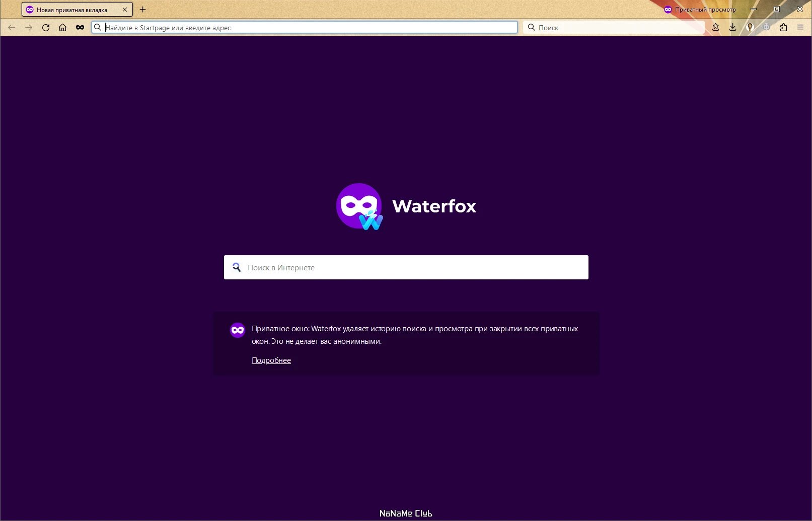Maximize the Waterfox window

[777, 9]
